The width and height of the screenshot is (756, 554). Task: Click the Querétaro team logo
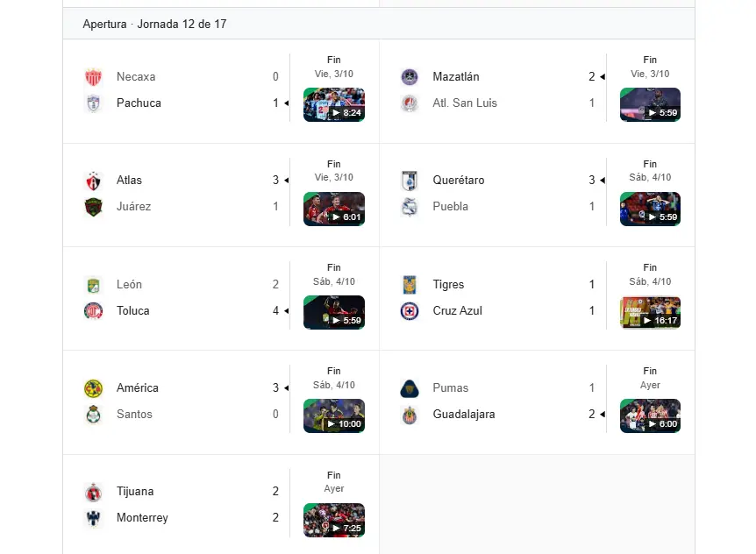tap(410, 181)
